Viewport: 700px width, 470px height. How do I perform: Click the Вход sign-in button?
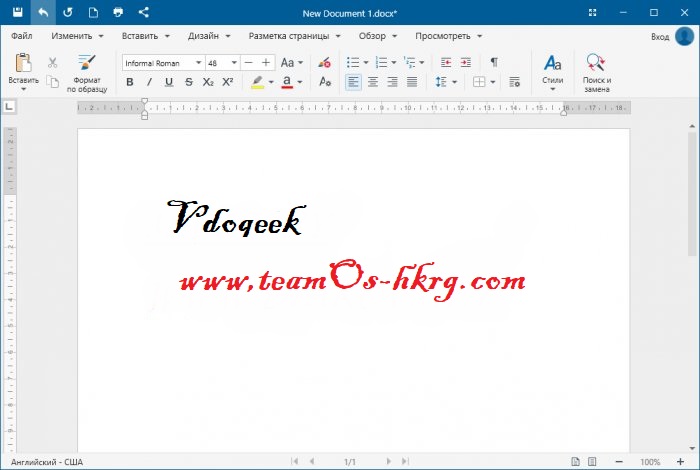(x=660, y=36)
